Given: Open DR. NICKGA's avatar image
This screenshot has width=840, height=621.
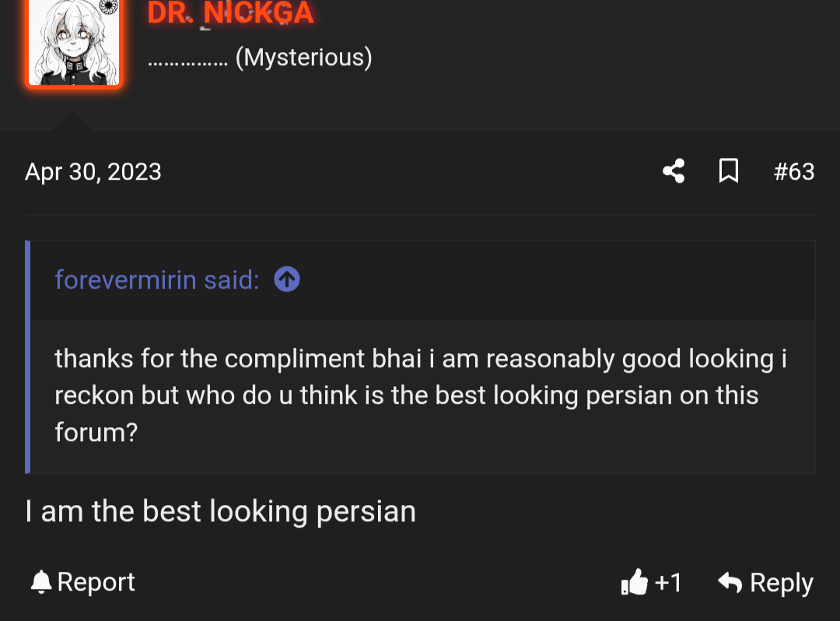Looking at the screenshot, I should [x=73, y=43].
